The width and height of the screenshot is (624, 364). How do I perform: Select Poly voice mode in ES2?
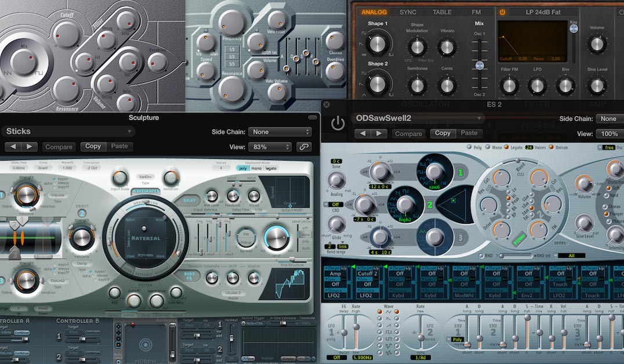click(469, 147)
